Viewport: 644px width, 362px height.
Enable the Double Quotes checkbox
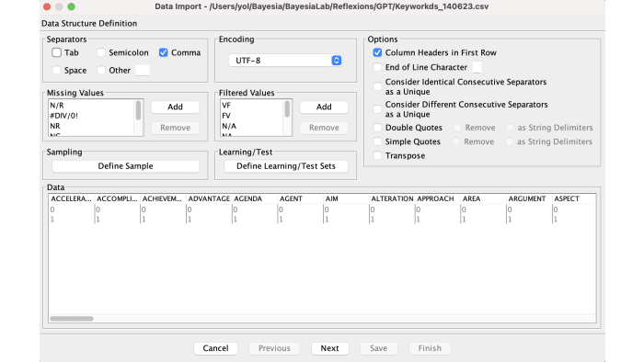377,128
